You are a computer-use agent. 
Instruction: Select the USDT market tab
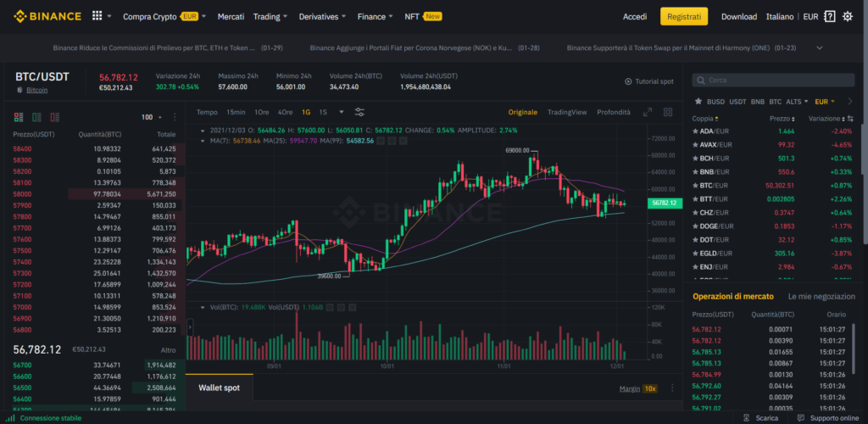[737, 101]
